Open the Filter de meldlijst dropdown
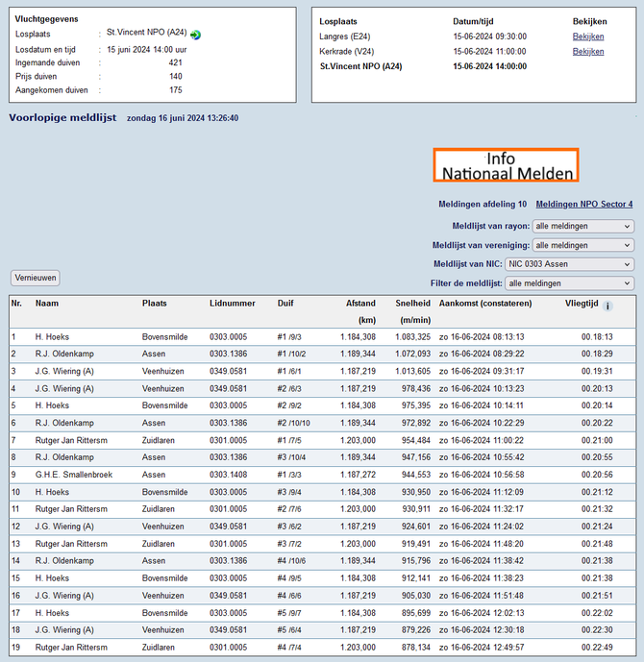 [x=569, y=283]
